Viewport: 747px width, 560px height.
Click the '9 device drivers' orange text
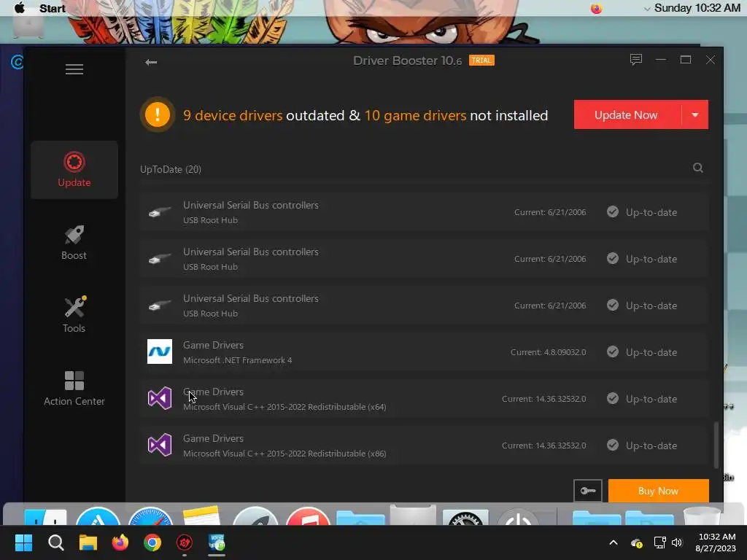coord(233,115)
